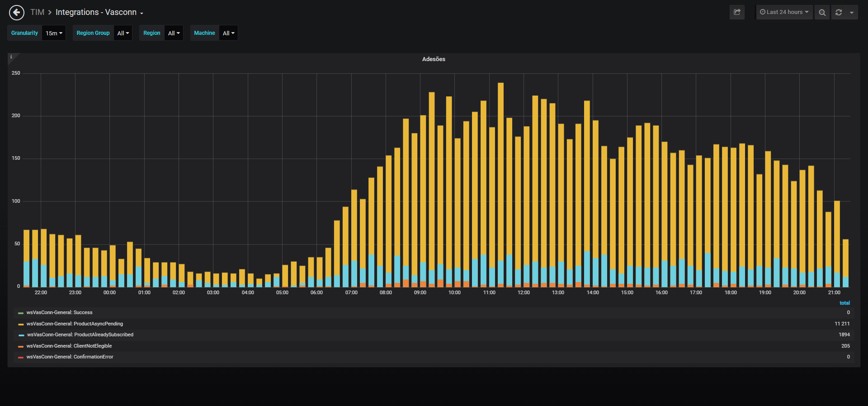Click the zoom out magnifier icon
Screen dimensions: 868x406
pyautogui.click(x=822, y=12)
